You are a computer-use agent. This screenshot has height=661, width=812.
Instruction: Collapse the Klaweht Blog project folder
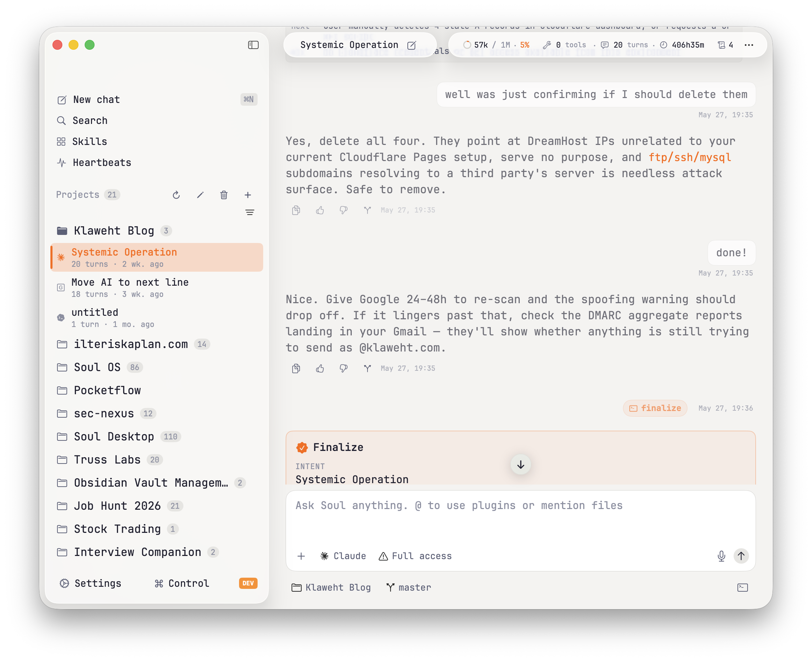tap(157, 231)
